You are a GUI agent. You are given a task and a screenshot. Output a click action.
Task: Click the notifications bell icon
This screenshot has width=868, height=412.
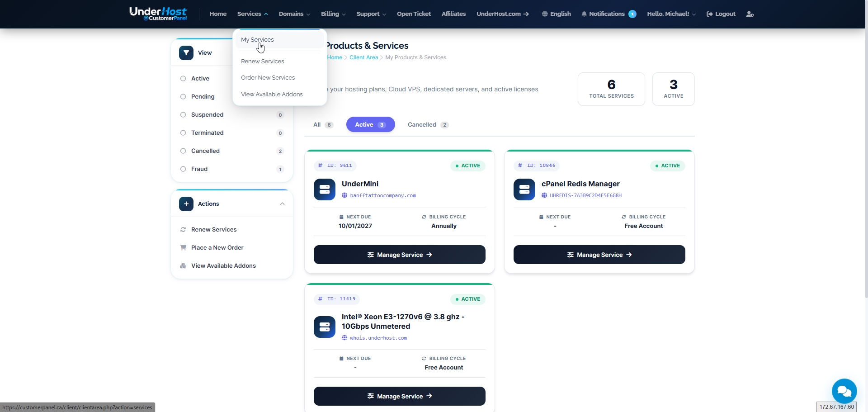click(584, 14)
